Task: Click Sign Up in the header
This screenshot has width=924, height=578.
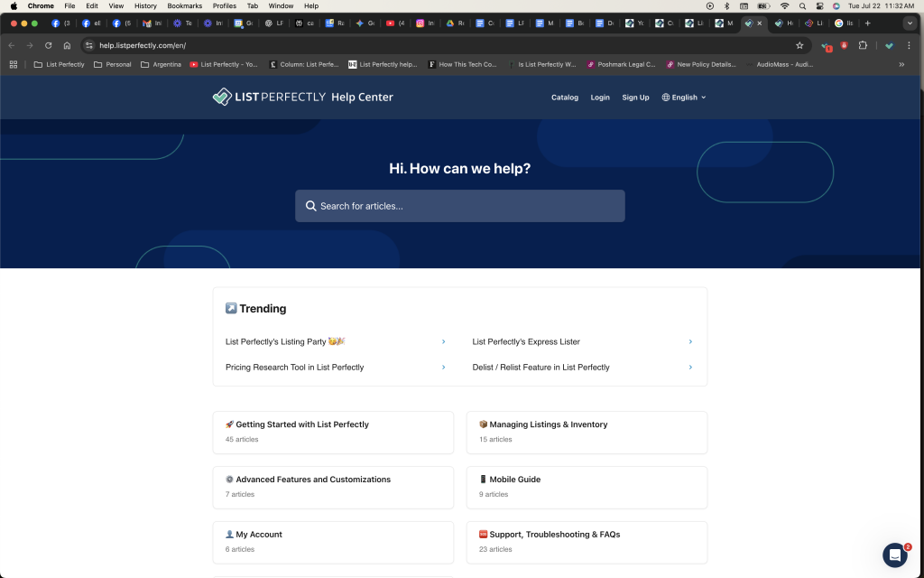Action: tap(635, 98)
